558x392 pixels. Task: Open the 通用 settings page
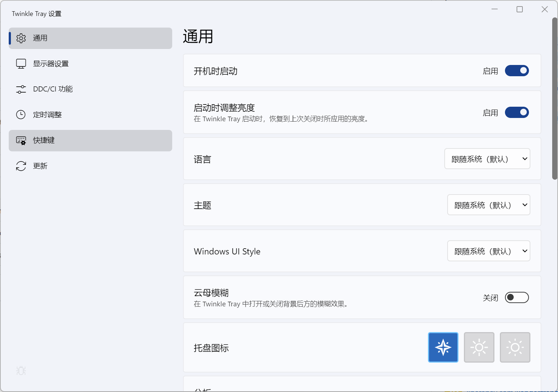click(90, 38)
